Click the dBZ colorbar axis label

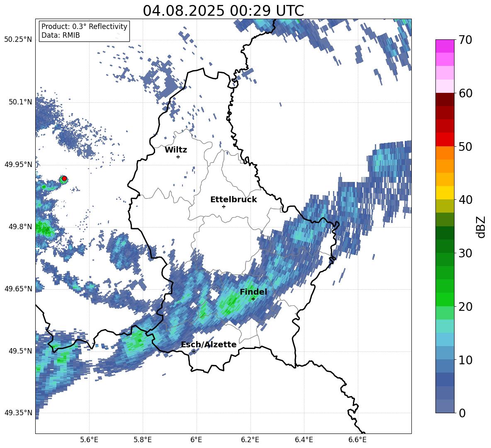pyautogui.click(x=481, y=227)
